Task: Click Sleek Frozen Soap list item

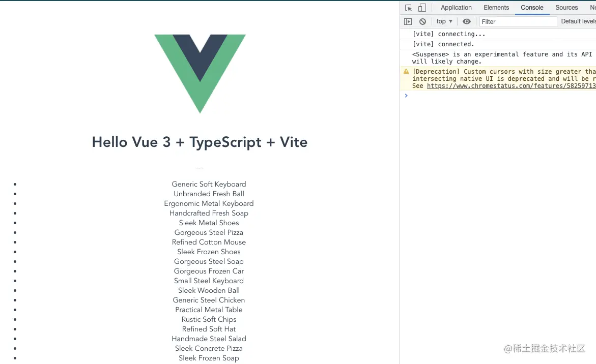Action: (209, 358)
